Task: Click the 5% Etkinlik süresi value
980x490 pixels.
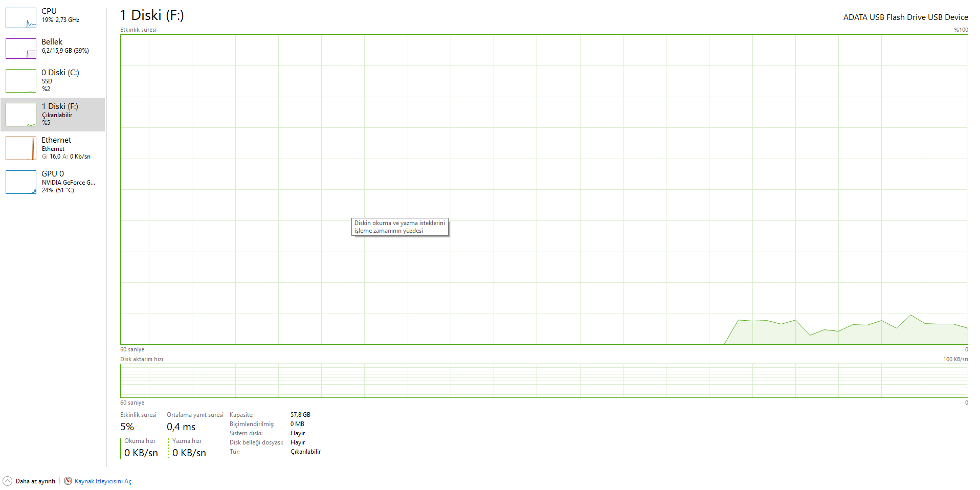Action: (x=127, y=427)
